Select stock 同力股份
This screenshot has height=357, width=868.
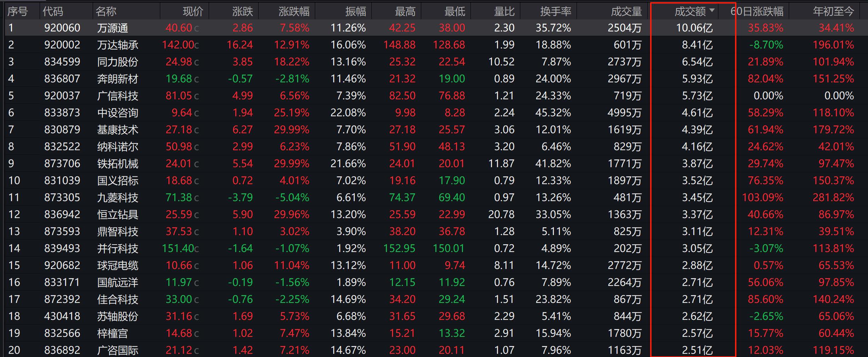pos(118,62)
